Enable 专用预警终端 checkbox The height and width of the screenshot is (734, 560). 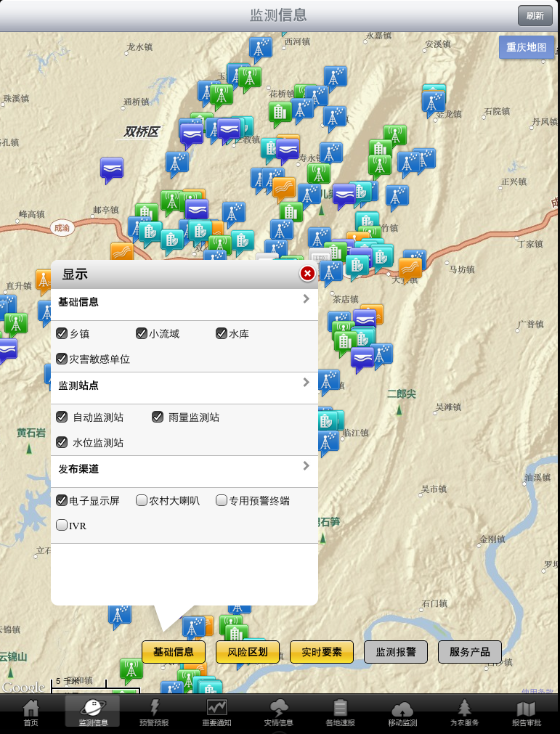tap(222, 500)
